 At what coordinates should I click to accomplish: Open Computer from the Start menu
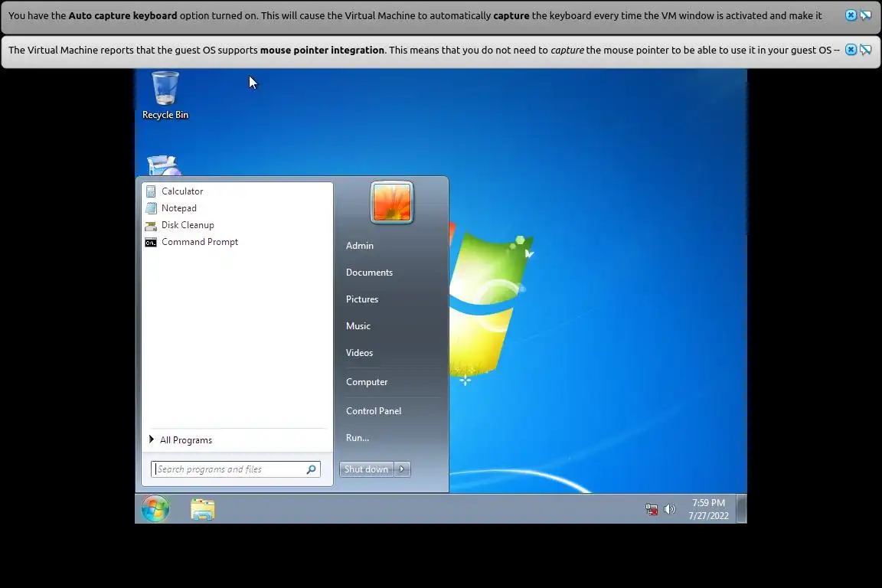point(366,381)
